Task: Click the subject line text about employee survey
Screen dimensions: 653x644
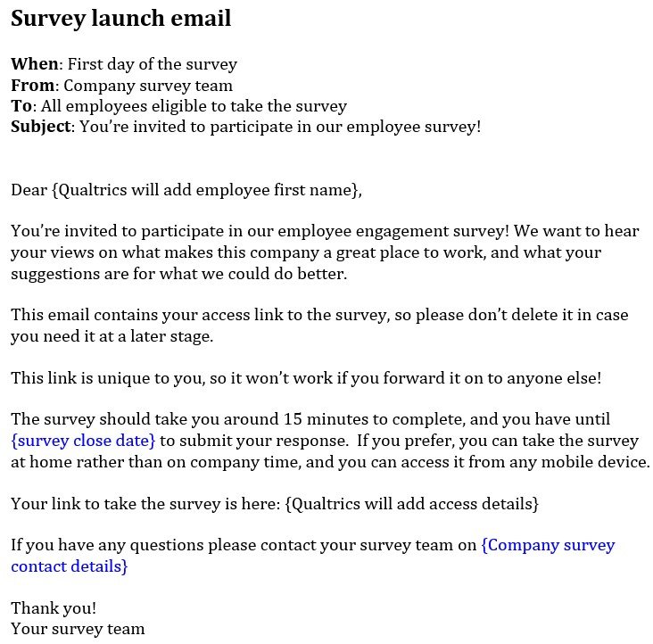Action: point(280,127)
